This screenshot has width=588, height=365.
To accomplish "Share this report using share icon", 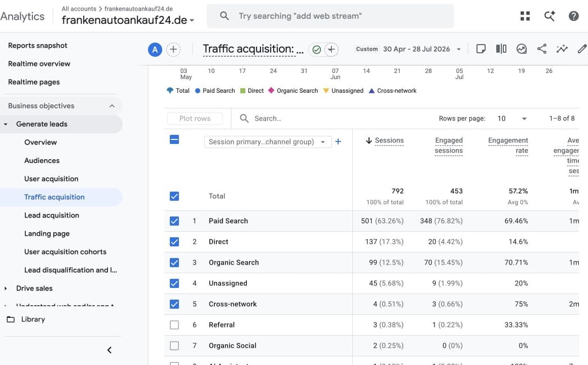I will pyautogui.click(x=541, y=49).
